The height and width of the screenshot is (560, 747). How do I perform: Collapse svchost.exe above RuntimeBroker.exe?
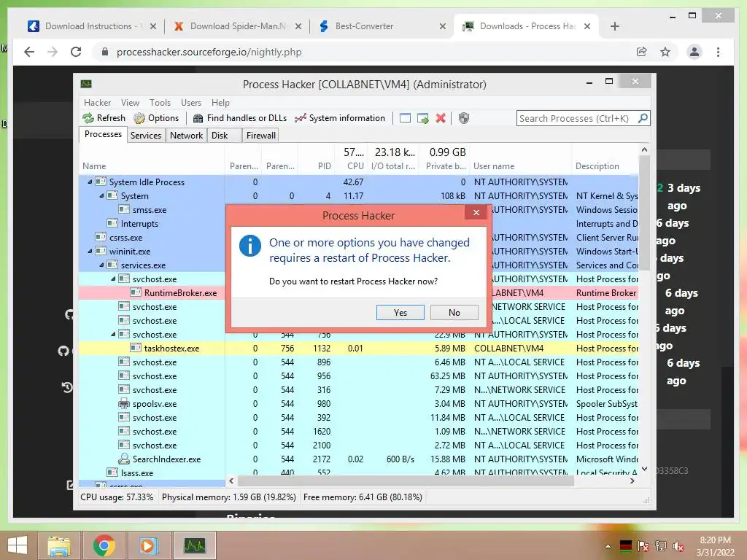[113, 279]
